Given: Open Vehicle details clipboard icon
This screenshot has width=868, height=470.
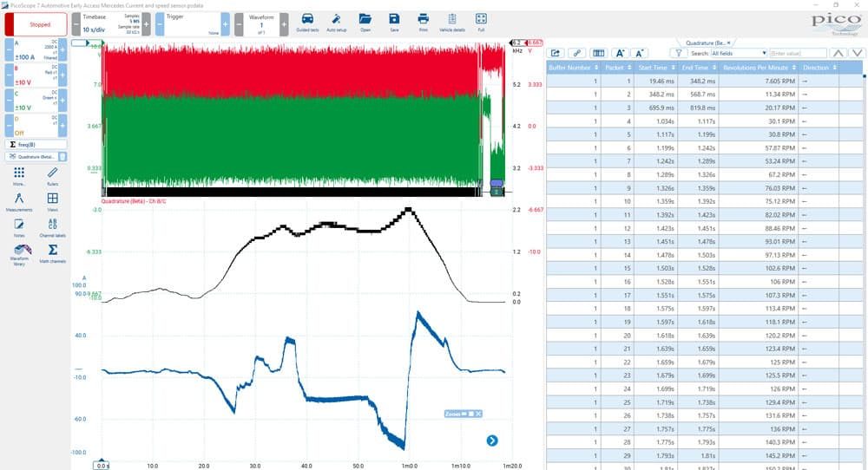Looking at the screenshot, I should click(451, 23).
